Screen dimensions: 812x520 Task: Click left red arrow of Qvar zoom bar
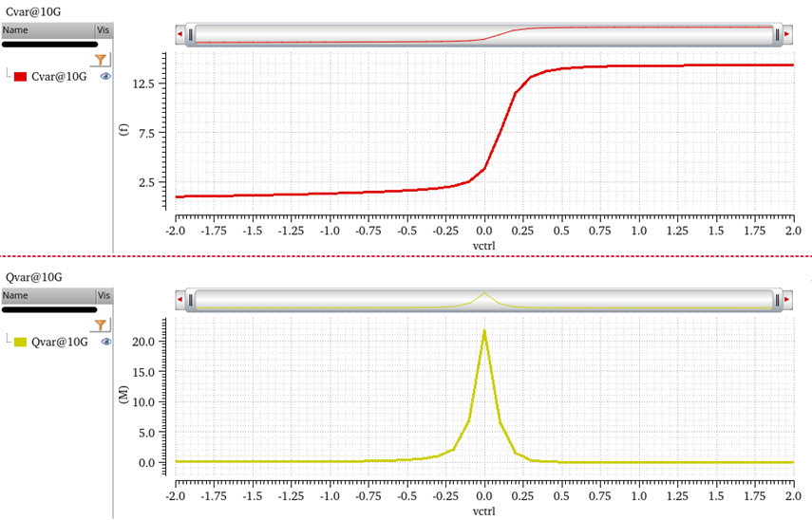(179, 301)
